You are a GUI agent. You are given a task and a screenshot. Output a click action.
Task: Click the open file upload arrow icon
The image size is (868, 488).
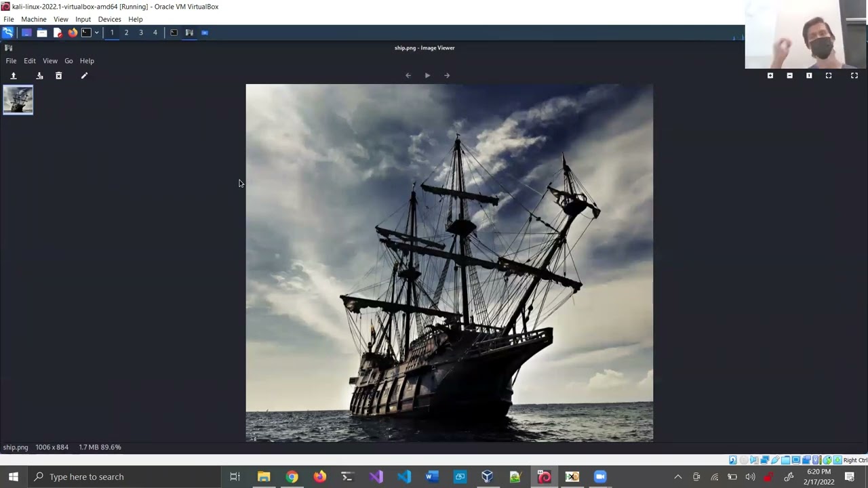(13, 76)
